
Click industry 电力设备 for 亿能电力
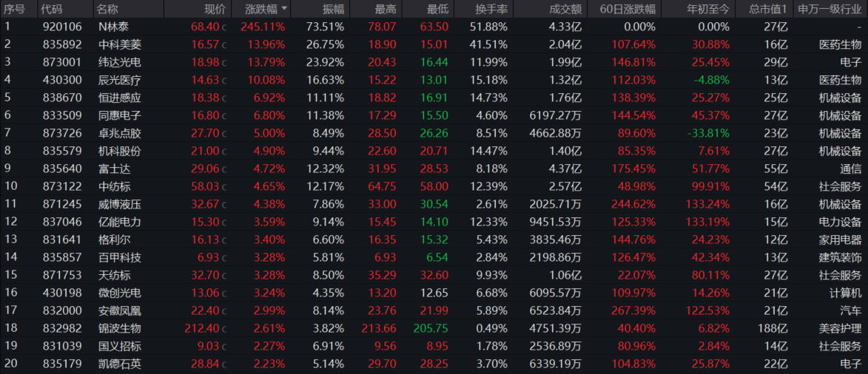coord(841,222)
